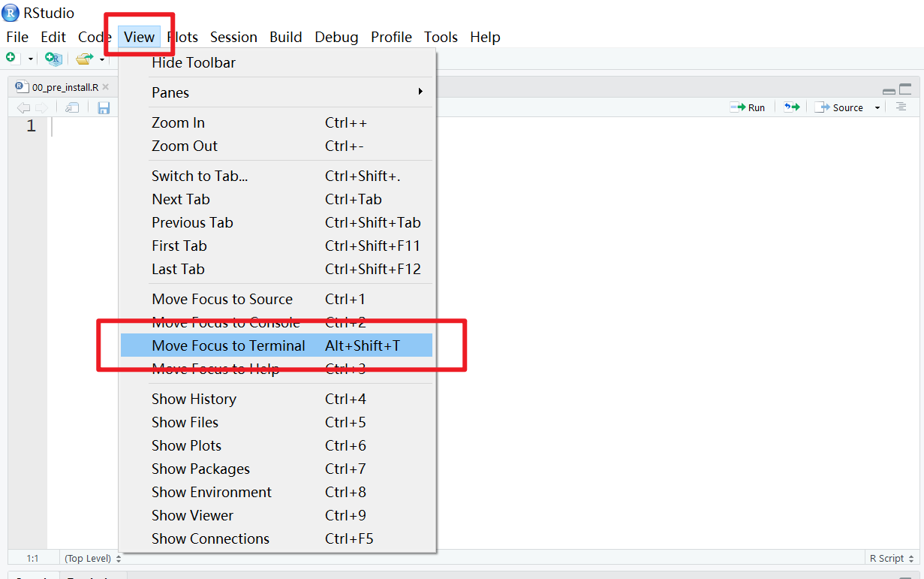Select Move Focus to Terminal
The image size is (924, 579).
(x=277, y=345)
